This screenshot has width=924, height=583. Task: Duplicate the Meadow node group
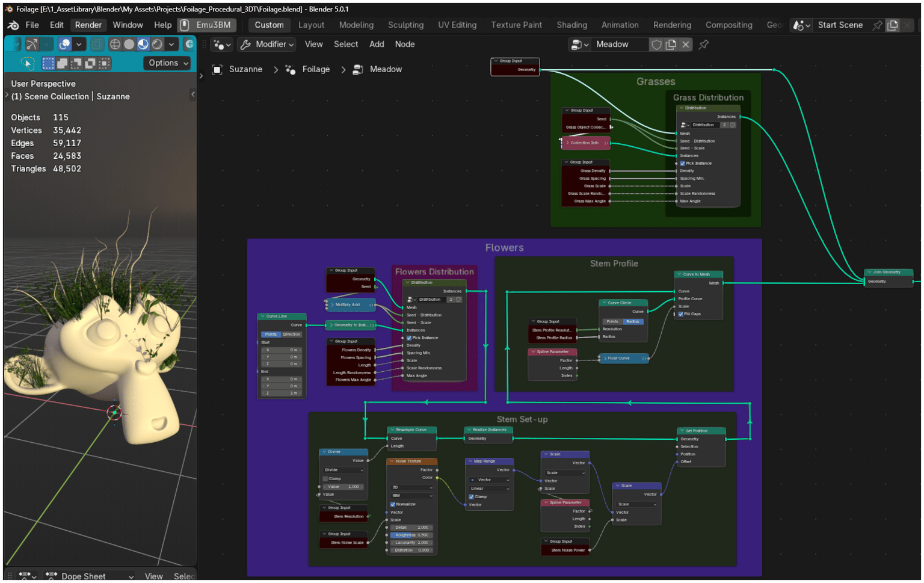click(x=671, y=45)
